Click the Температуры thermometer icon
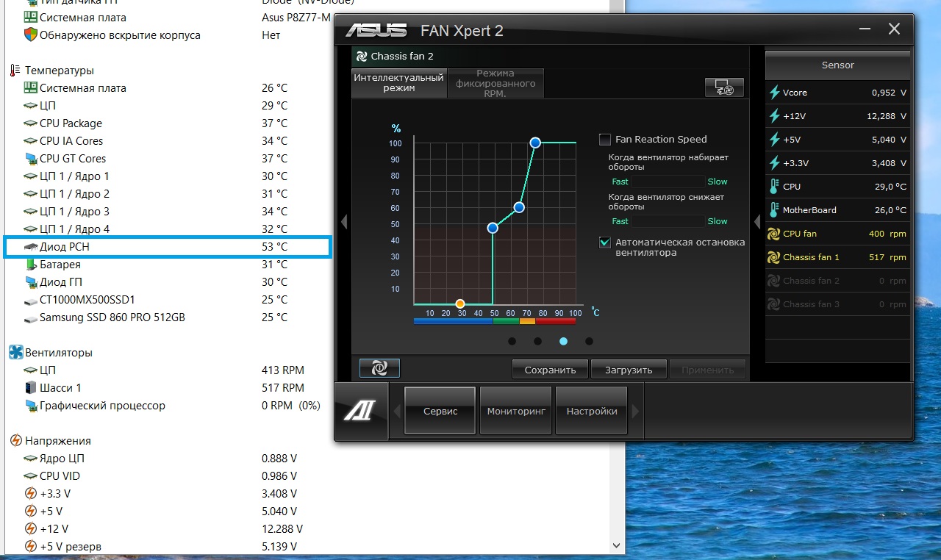Image resolution: width=941 pixels, height=560 pixels. (x=15, y=71)
